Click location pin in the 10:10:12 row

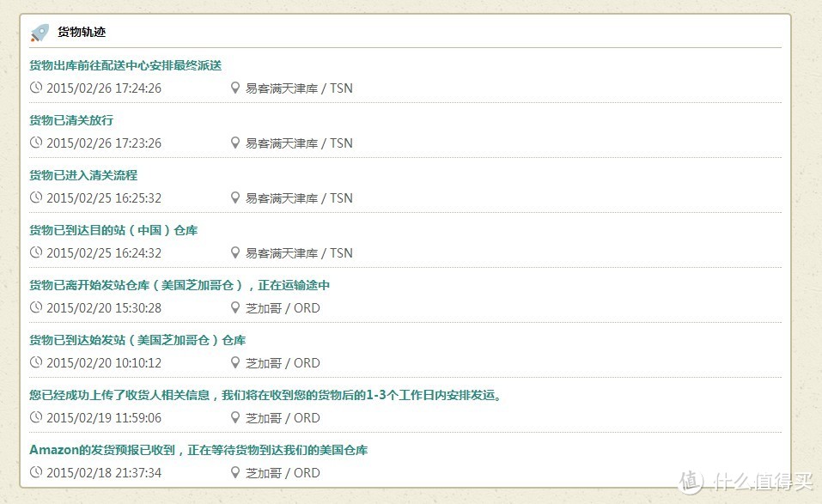[x=235, y=362]
